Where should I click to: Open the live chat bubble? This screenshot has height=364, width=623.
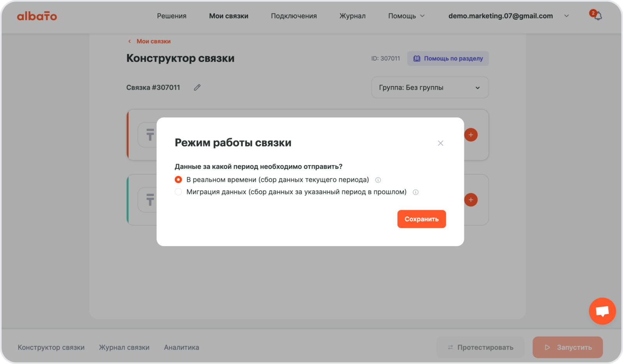602,311
